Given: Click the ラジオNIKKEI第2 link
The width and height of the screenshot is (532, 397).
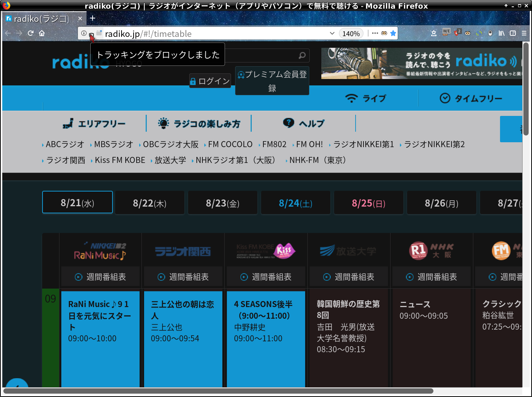Looking at the screenshot, I should point(434,145).
